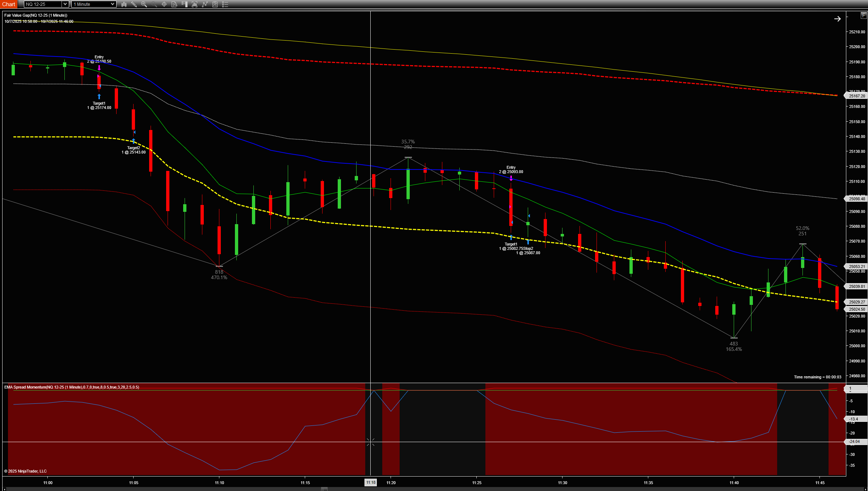
Task: Click the zoom out magnifier icon
Action: (154, 4)
